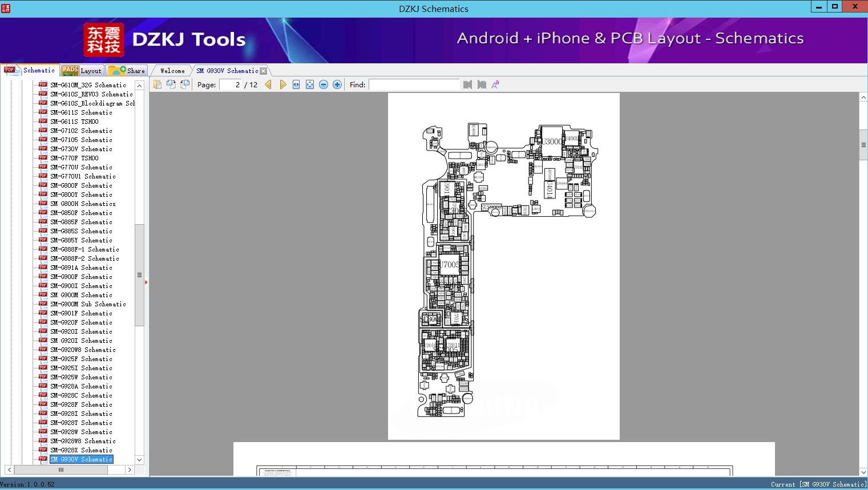The image size is (868, 490).
Task: Click the PDF icon beside SM-G730V Schematic
Action: click(43, 149)
